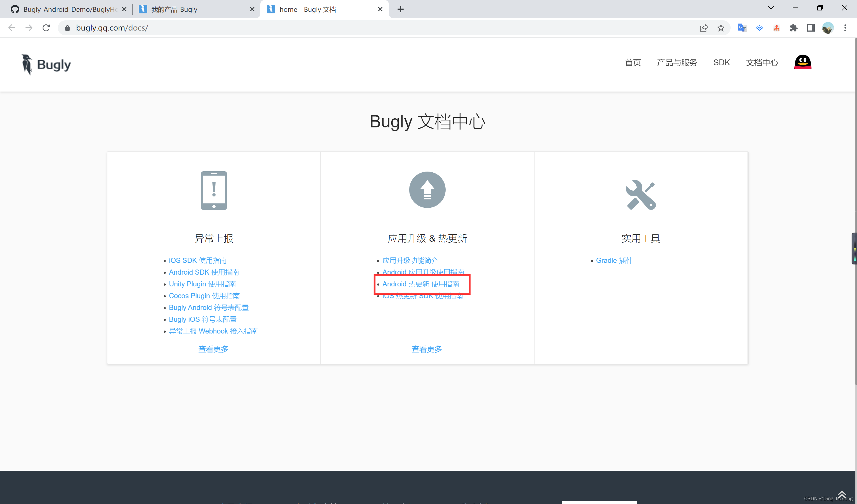Open Bugly Android 符号表配置 link
857x504 pixels.
[x=209, y=308]
